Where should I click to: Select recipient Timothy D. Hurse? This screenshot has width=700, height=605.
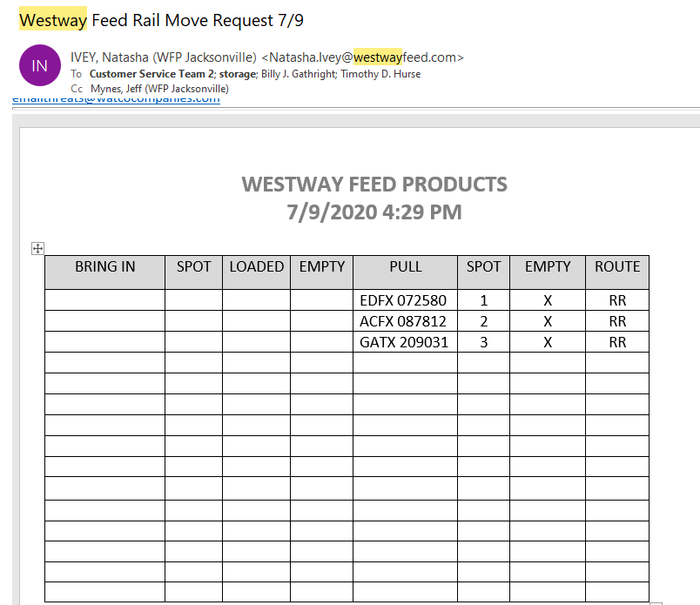pos(380,74)
